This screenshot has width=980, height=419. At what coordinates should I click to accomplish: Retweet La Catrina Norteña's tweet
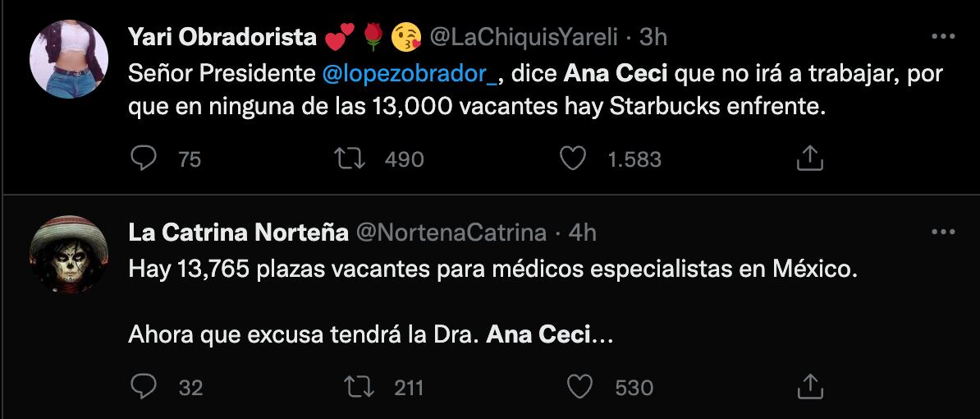359,387
